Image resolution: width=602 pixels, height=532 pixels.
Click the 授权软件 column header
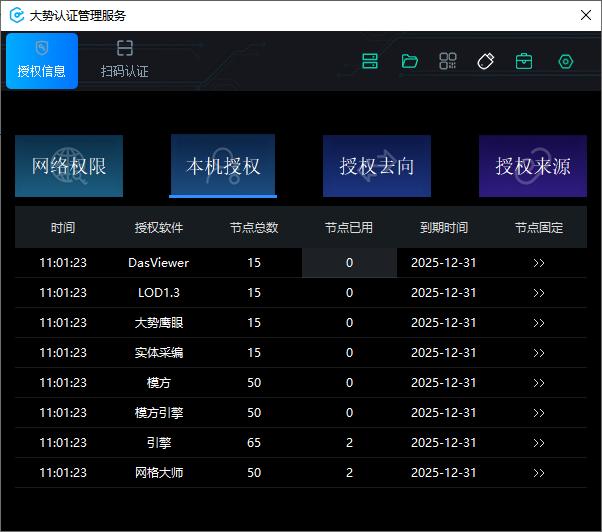point(159,228)
